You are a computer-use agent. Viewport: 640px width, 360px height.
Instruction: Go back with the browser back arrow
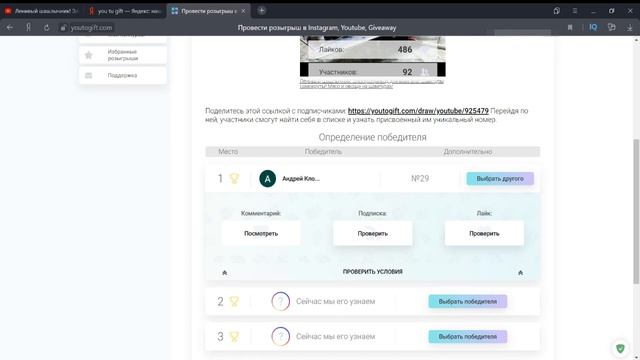10,28
